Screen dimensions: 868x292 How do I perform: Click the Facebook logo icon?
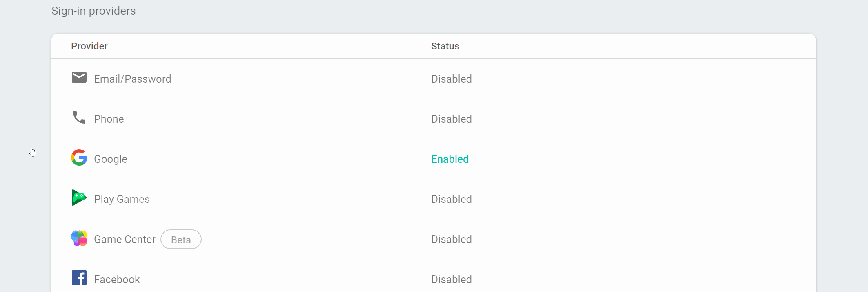tap(79, 278)
